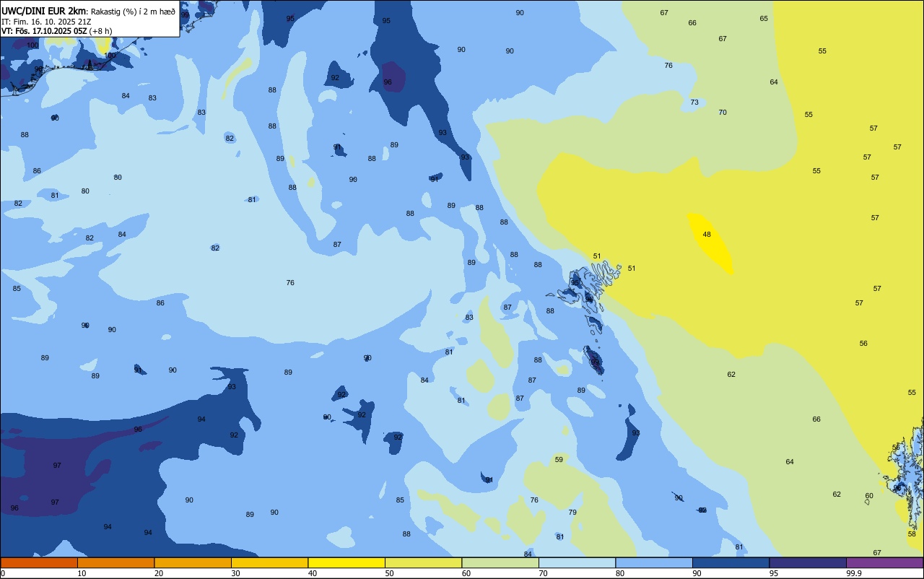Click the 'VT: Fös. 17.10.2025 05Z' line
This screenshot has width=924, height=579.
(44, 31)
